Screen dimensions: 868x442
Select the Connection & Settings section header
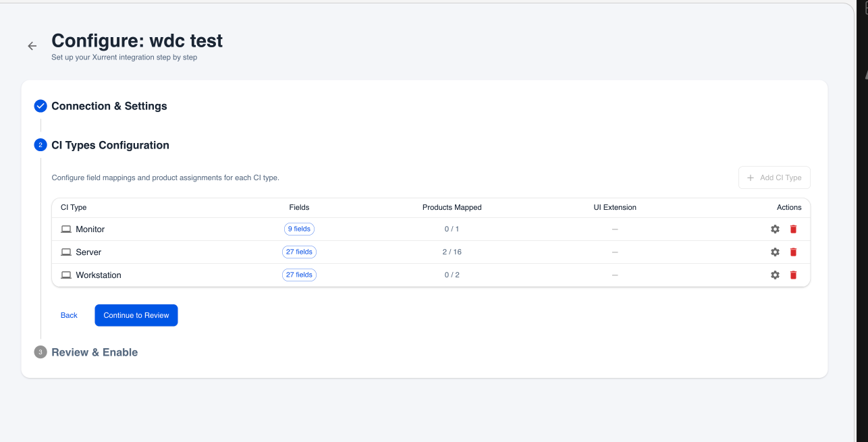(109, 105)
